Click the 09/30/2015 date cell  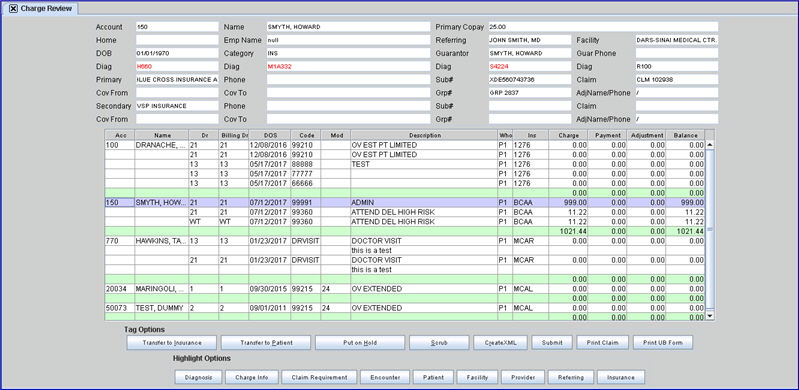[270, 289]
